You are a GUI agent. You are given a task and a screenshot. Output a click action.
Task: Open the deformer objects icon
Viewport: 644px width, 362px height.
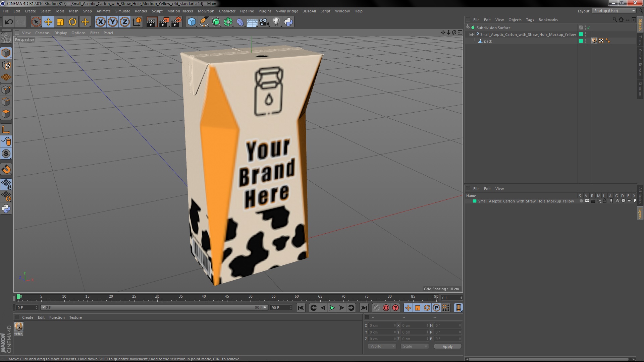(240, 22)
